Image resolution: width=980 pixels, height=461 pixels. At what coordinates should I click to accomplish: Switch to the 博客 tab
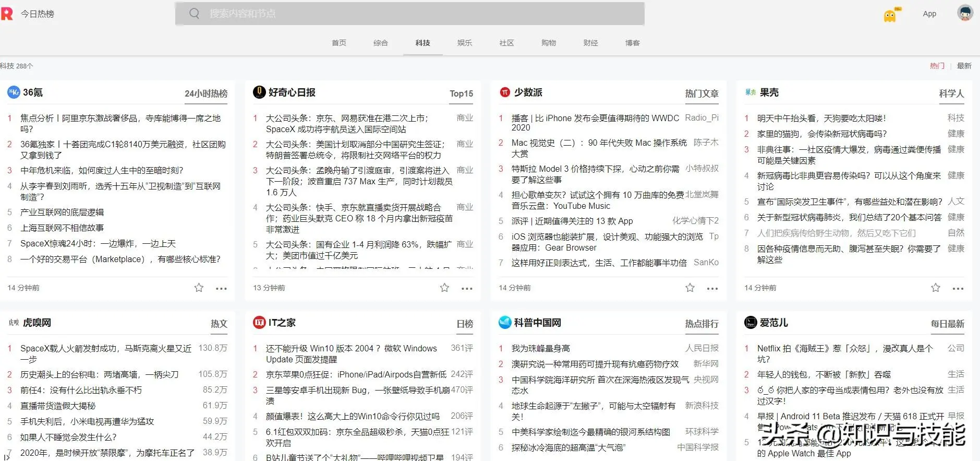click(633, 43)
